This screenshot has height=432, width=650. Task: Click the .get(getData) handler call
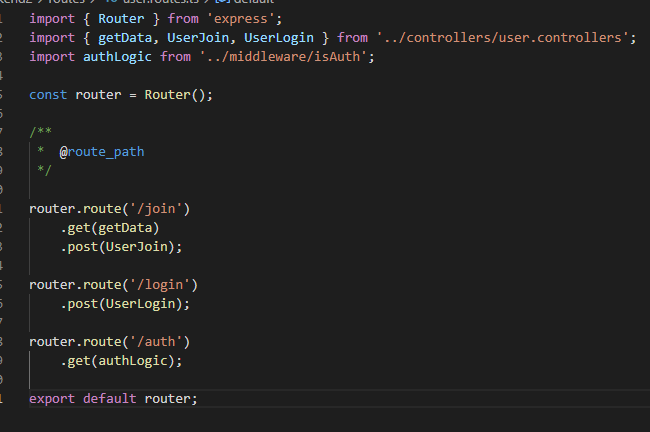tap(110, 228)
